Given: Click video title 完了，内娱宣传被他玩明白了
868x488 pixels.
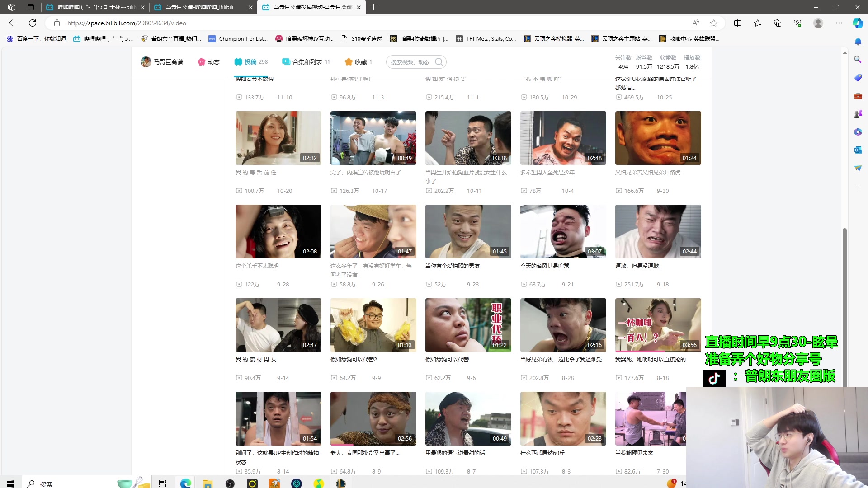Looking at the screenshot, I should (x=366, y=173).
